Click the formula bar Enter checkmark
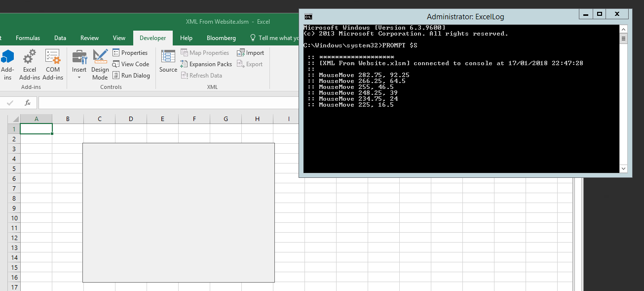This screenshot has height=291, width=644. (x=10, y=103)
